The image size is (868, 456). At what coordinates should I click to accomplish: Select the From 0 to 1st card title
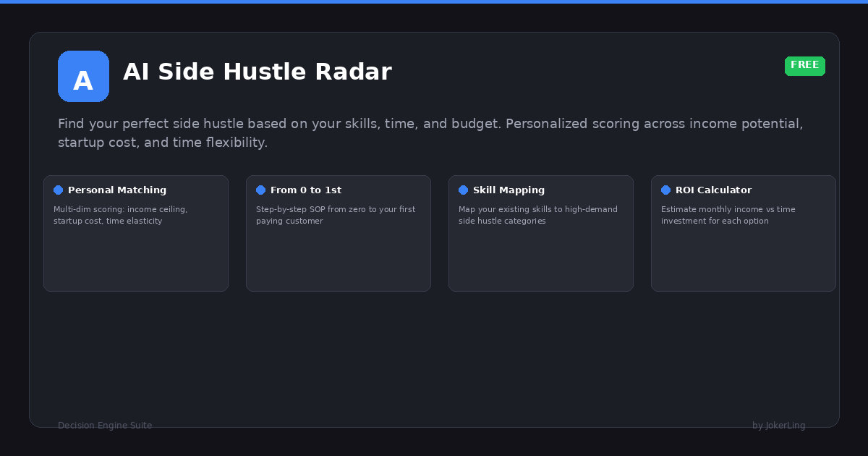pyautogui.click(x=306, y=190)
